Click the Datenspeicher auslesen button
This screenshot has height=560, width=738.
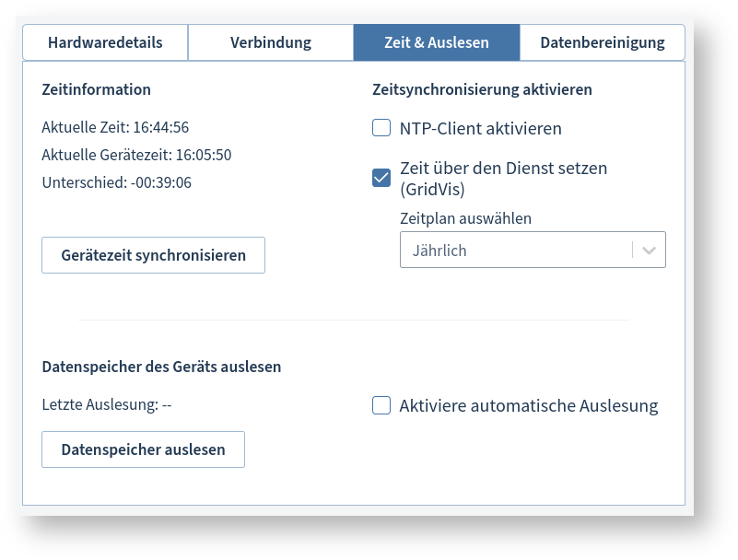coord(143,449)
